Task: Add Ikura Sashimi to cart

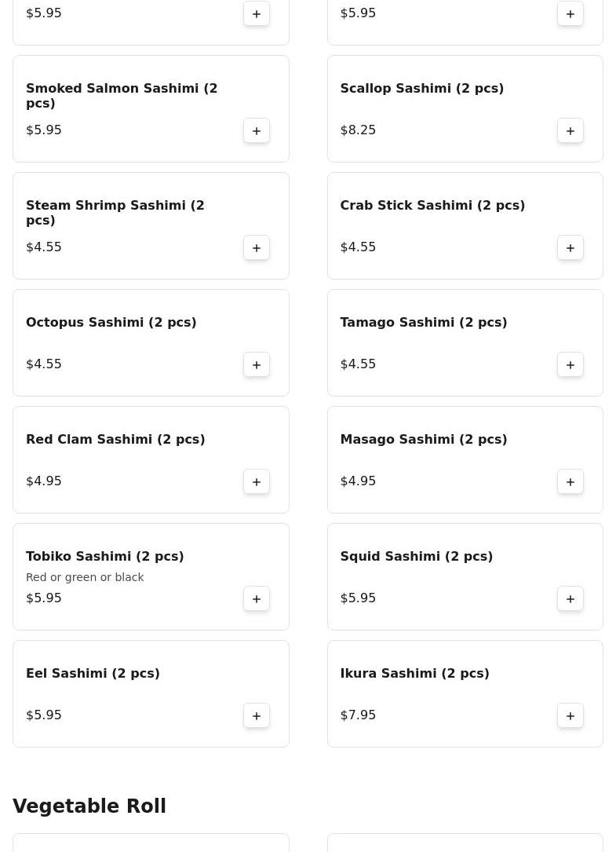Action: point(570,715)
